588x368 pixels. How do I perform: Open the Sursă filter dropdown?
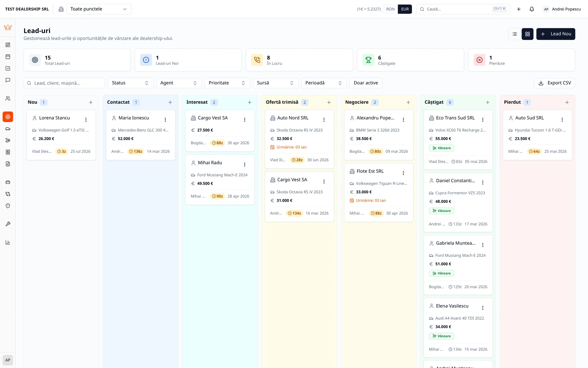pyautogui.click(x=275, y=83)
